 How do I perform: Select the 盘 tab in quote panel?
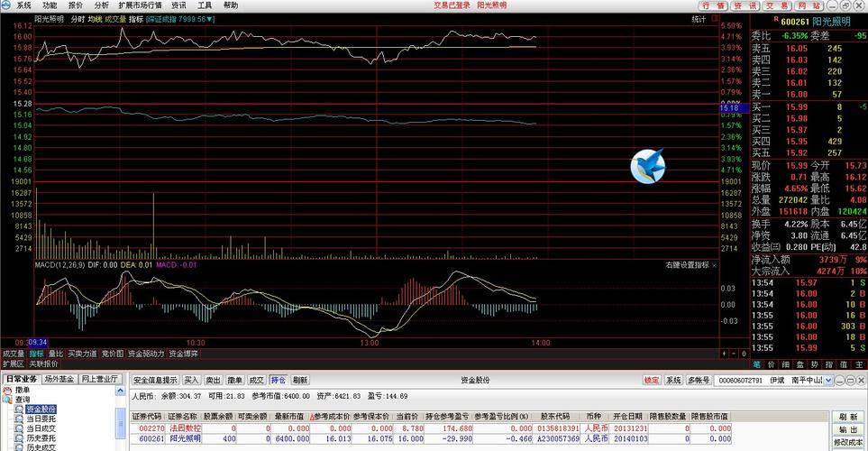(x=799, y=364)
